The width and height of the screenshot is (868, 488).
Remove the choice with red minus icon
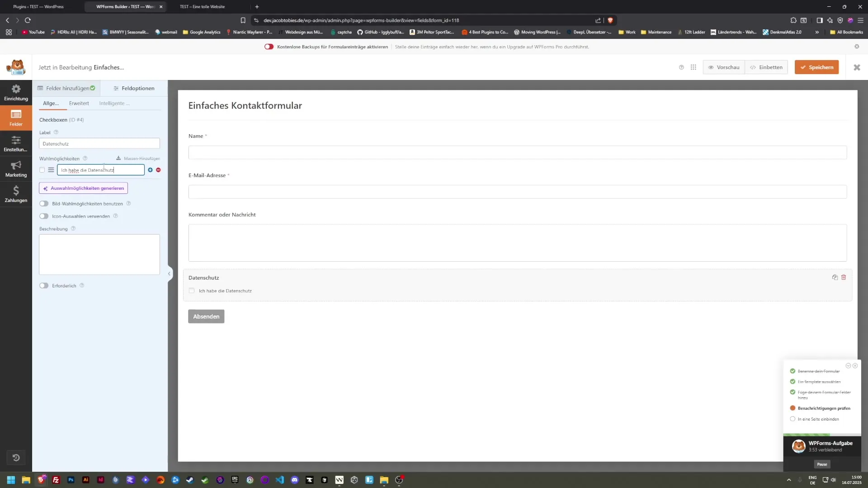pyautogui.click(x=158, y=170)
